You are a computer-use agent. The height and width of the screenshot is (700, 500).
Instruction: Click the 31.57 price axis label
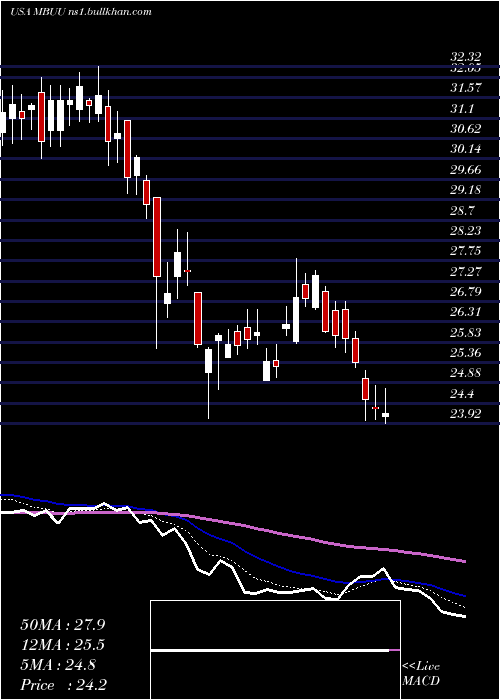pyautogui.click(x=466, y=88)
